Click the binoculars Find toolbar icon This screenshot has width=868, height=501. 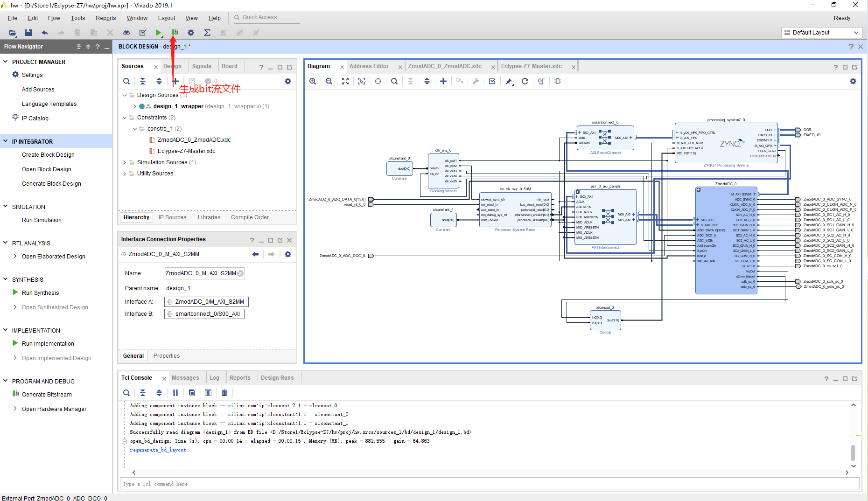[126, 33]
